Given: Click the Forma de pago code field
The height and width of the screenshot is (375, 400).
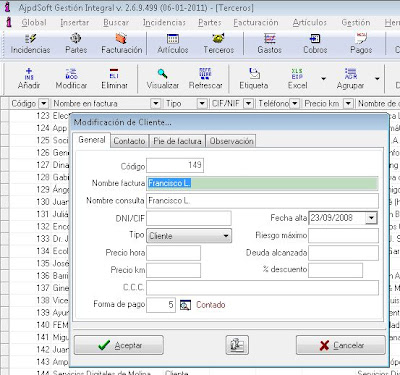Looking at the screenshot, I should point(161,305).
